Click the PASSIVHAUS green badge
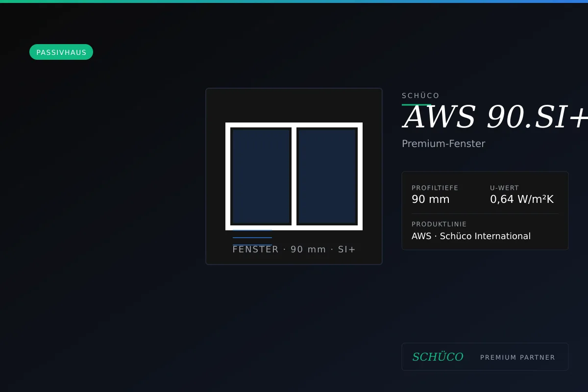The image size is (588, 392). tap(61, 52)
